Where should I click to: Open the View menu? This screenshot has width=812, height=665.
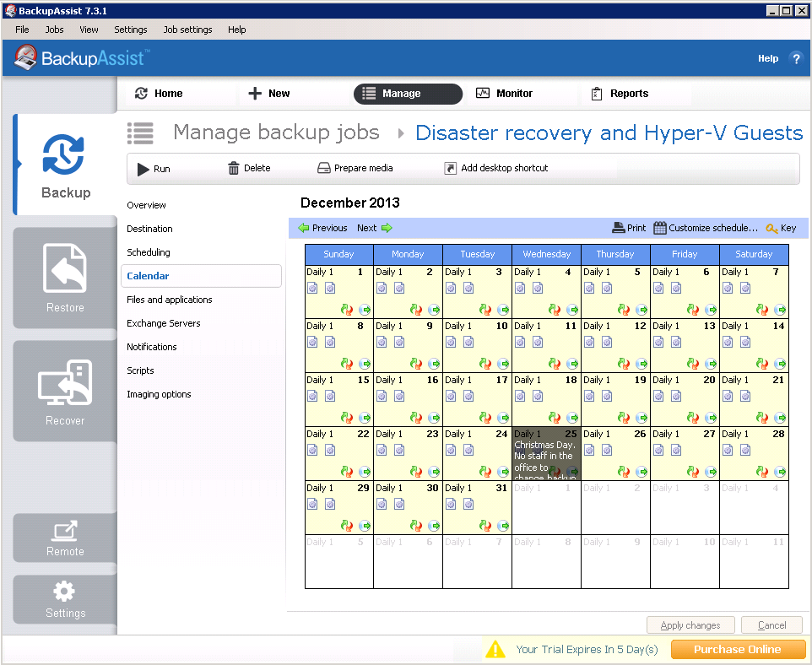[x=89, y=30]
